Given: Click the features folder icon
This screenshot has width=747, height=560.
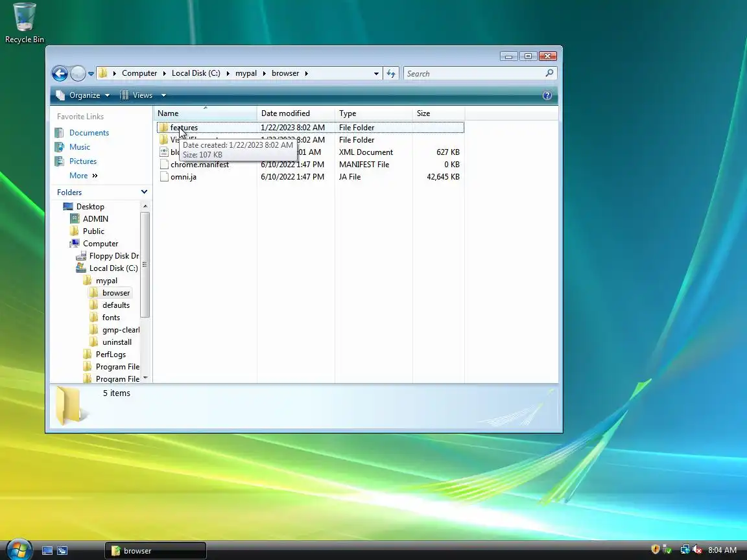Looking at the screenshot, I should point(163,128).
